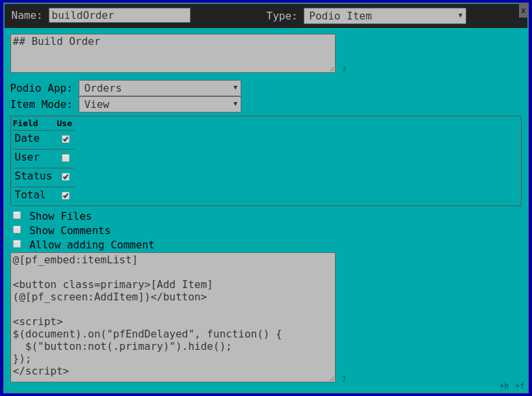Grab the resize handle of footer text area
Screen dimensions: 532x396
coord(332,379)
